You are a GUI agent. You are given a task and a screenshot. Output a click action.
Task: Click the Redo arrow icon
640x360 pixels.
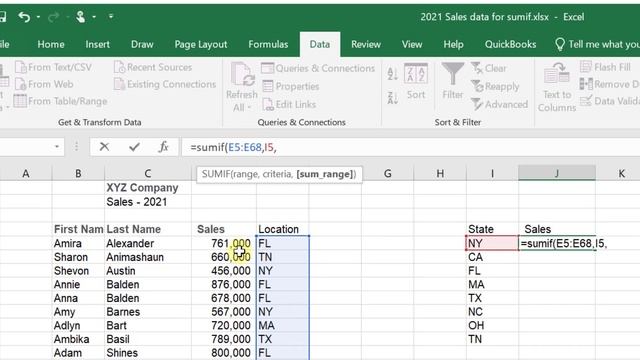[x=53, y=17]
